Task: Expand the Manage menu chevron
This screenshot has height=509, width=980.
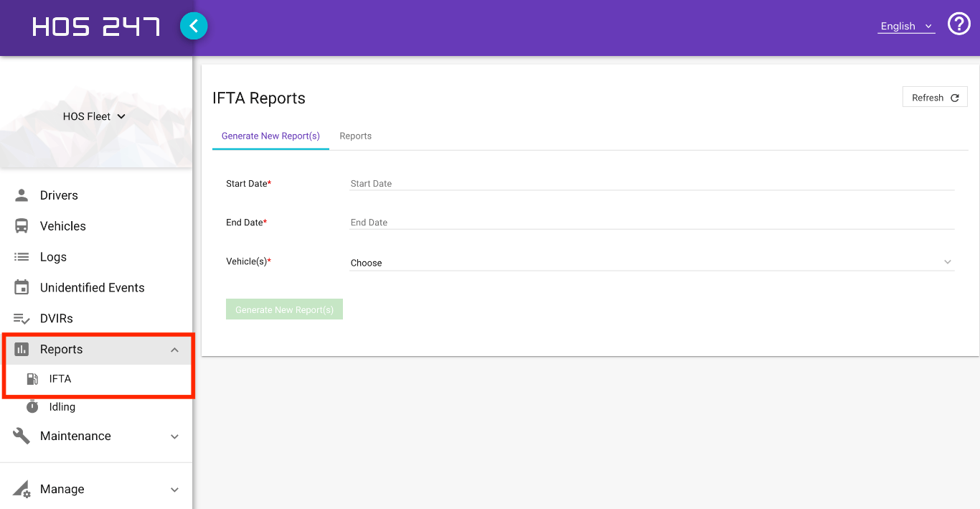Action: (x=174, y=490)
